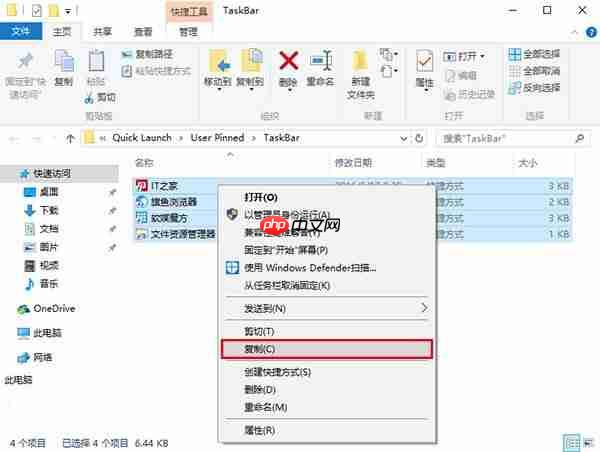
Task: Click Invert selection (反向选择) in the ribbon
Action: coord(534,88)
